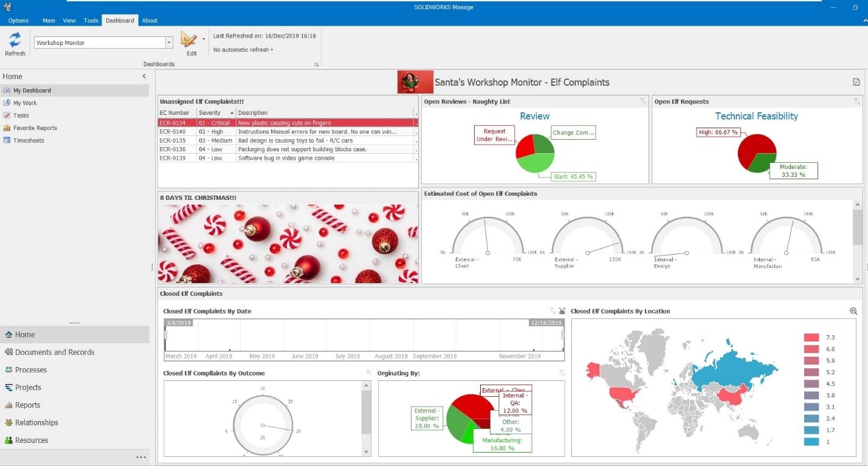The width and height of the screenshot is (868, 466).
Task: Click the left date range handle at 3/8/2019
Action: (165, 335)
